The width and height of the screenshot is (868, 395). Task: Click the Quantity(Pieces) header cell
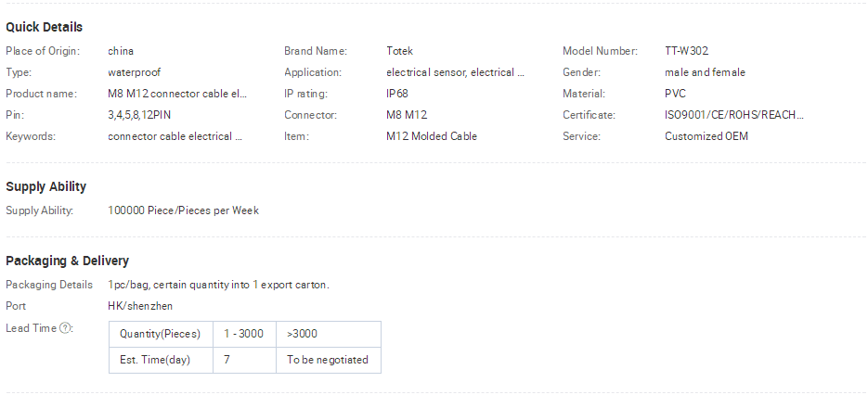pyautogui.click(x=161, y=334)
